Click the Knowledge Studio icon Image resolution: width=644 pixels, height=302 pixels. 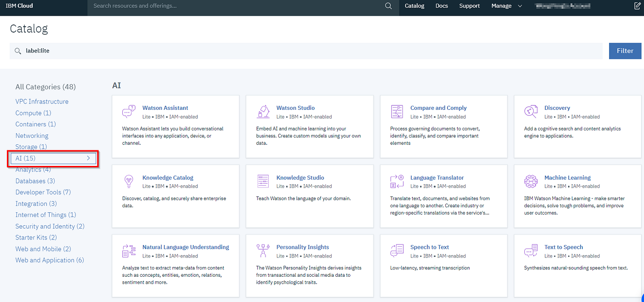263,181
